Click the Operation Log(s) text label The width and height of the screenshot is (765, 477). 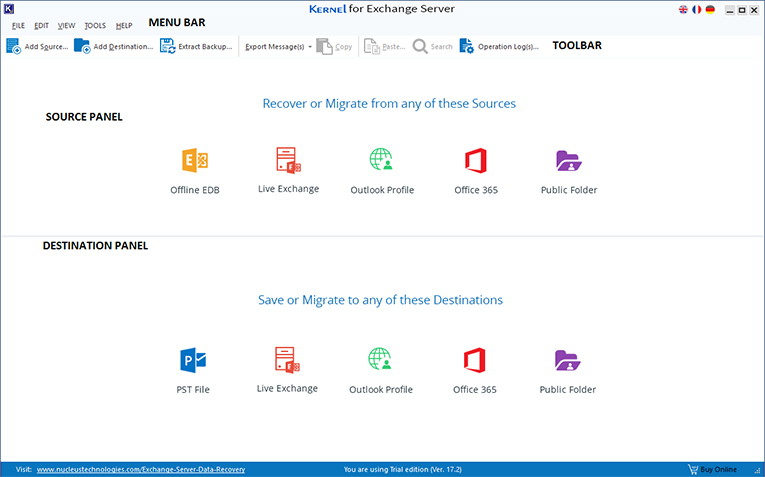point(508,46)
